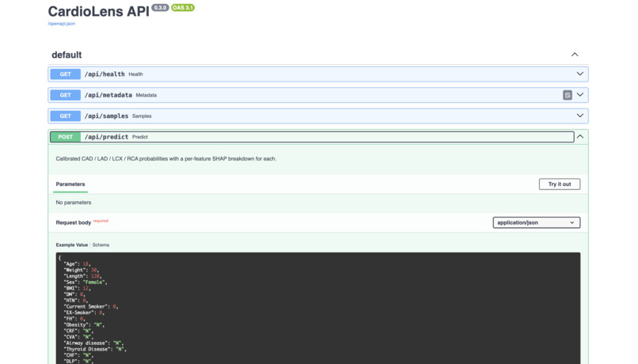Select the /api/metadata path text
638x364 pixels.
pyautogui.click(x=108, y=95)
